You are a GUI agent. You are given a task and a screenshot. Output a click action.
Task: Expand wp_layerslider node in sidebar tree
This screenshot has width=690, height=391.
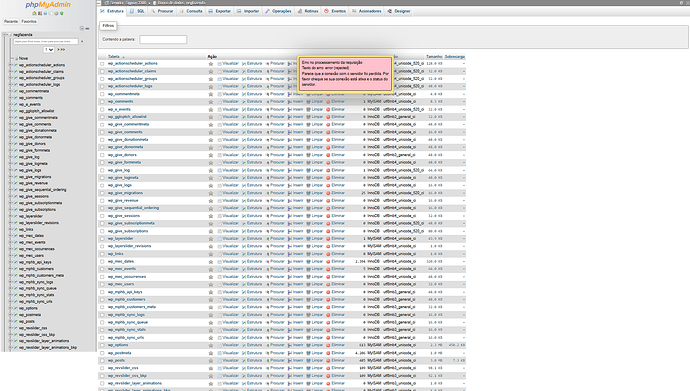(x=11, y=216)
